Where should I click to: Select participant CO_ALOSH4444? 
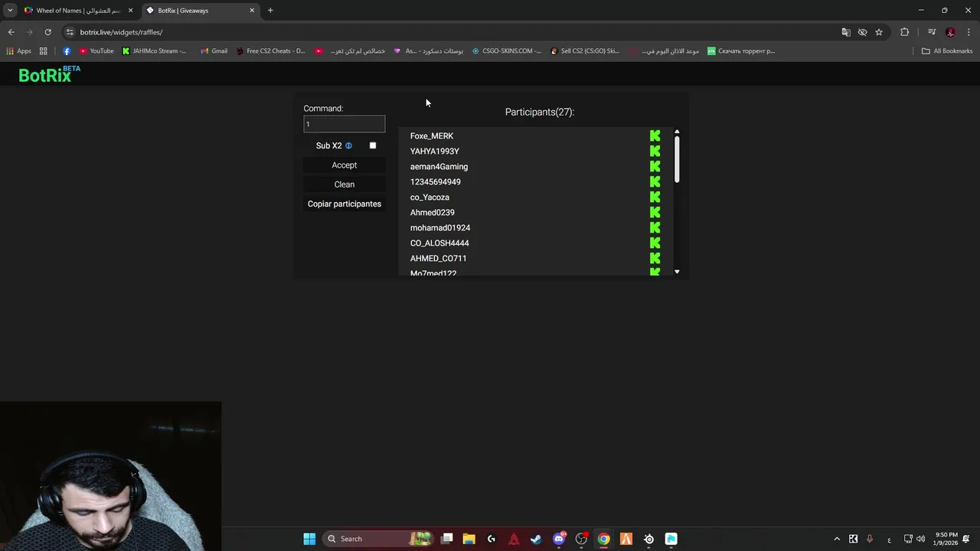[439, 243]
